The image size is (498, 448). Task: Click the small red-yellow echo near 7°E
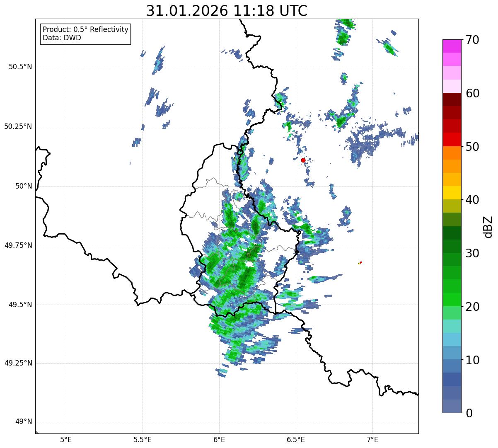tap(360, 263)
